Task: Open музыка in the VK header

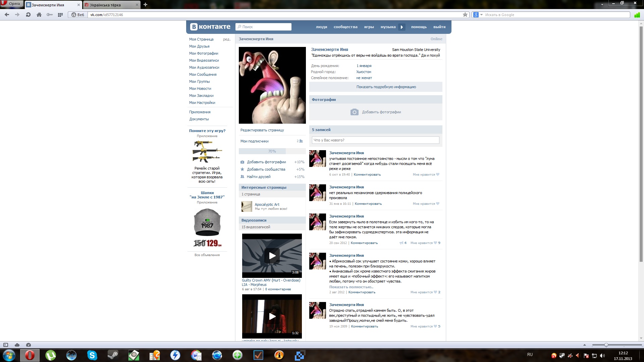Action: [x=388, y=27]
